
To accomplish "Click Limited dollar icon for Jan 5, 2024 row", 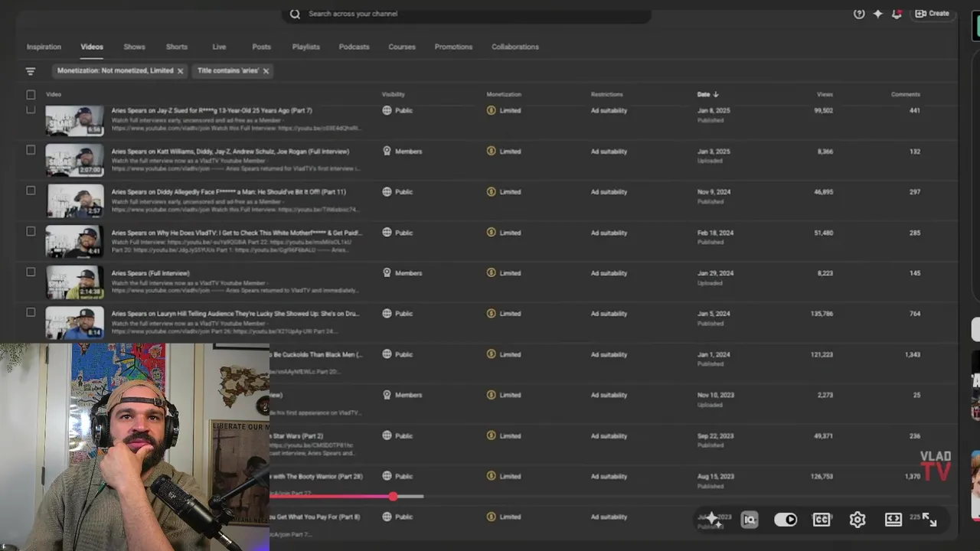I will tap(491, 314).
